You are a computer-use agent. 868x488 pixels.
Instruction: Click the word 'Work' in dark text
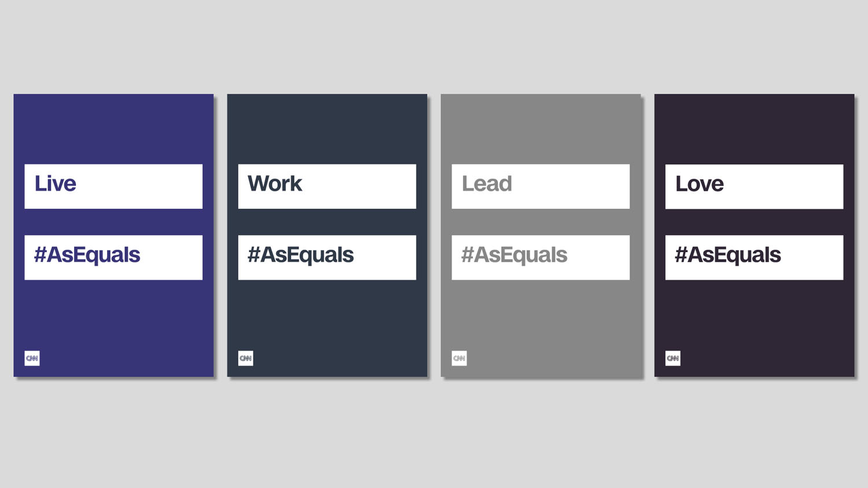(x=275, y=183)
